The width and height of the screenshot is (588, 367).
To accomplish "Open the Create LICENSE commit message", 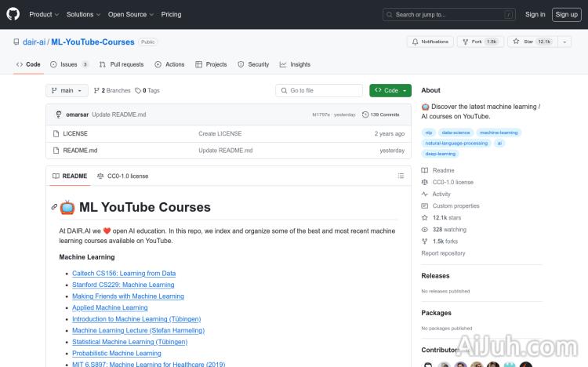I will [220, 133].
